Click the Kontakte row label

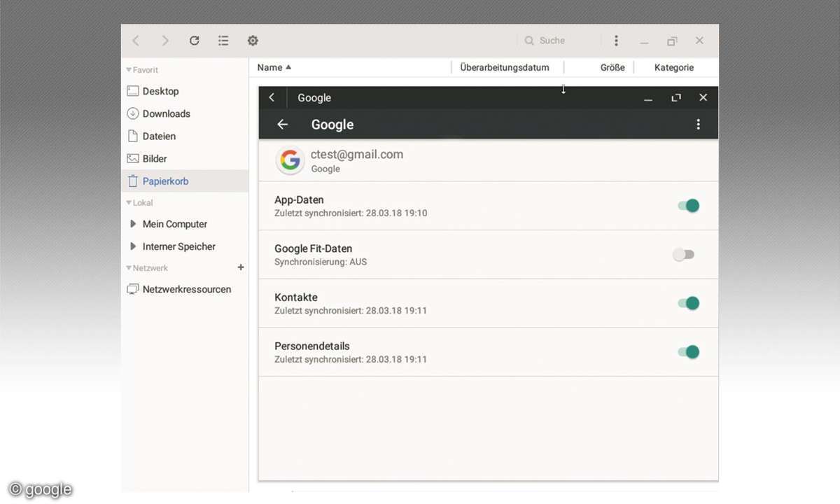pos(296,297)
